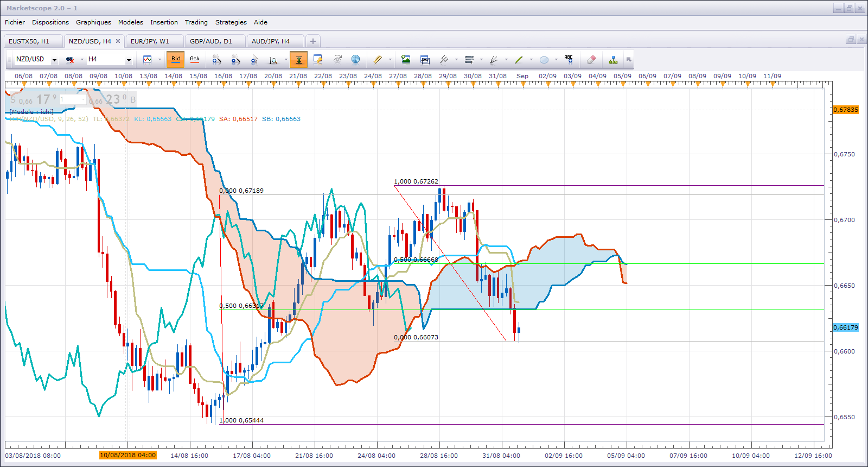
Task: Open the Dispositions menu
Action: [x=50, y=22]
